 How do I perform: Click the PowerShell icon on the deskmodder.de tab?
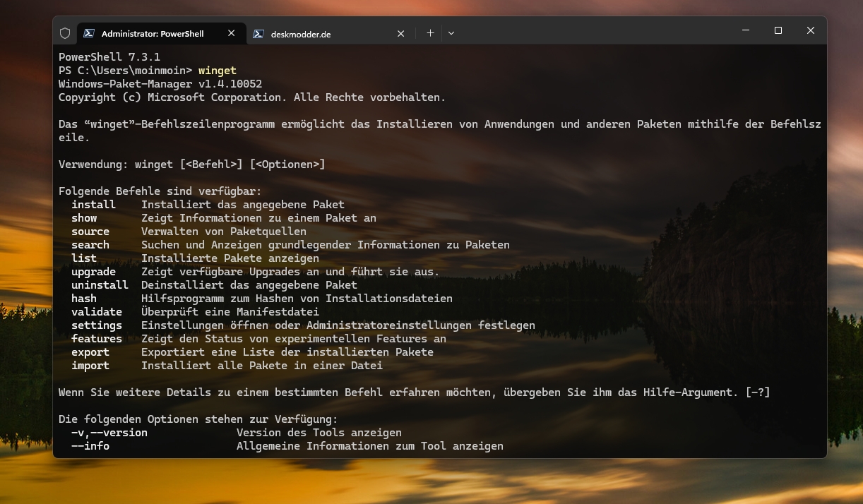[258, 33]
